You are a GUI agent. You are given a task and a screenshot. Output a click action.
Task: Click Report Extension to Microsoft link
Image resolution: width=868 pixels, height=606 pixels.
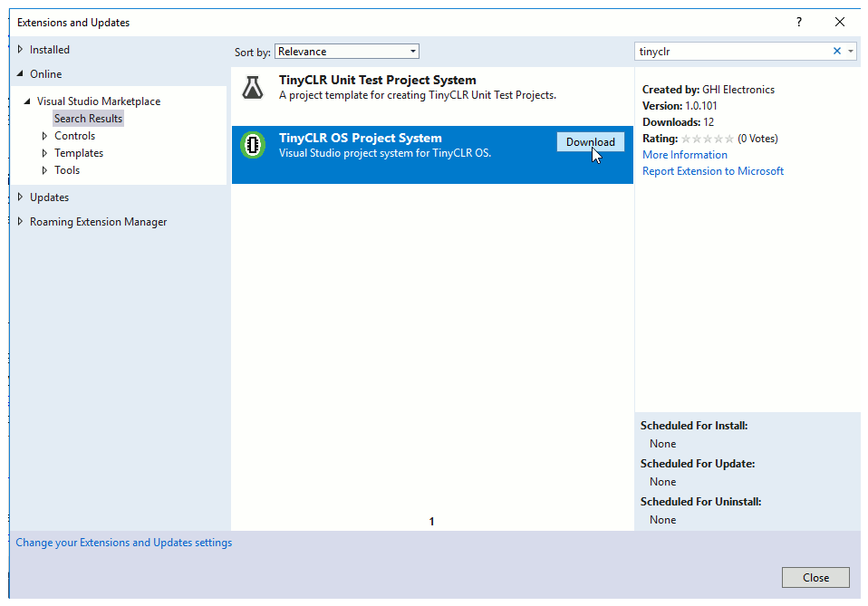(x=713, y=171)
